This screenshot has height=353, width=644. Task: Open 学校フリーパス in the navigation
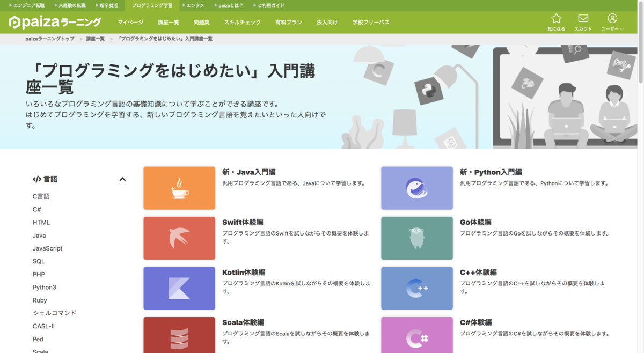(371, 23)
